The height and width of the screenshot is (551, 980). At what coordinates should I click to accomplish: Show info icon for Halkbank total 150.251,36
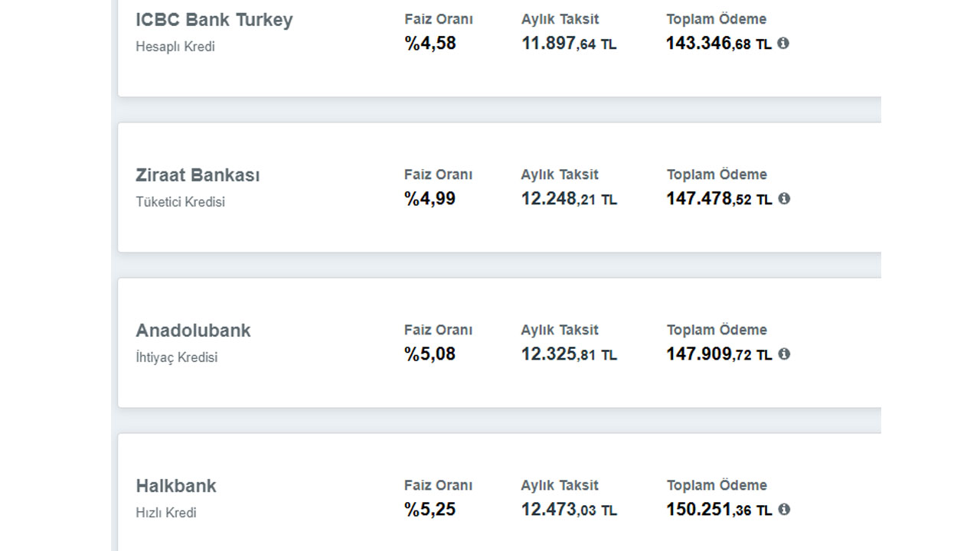pos(783,509)
